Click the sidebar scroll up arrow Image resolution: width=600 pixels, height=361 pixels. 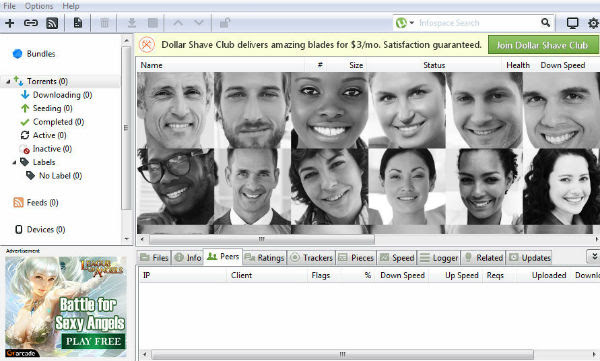127,40
